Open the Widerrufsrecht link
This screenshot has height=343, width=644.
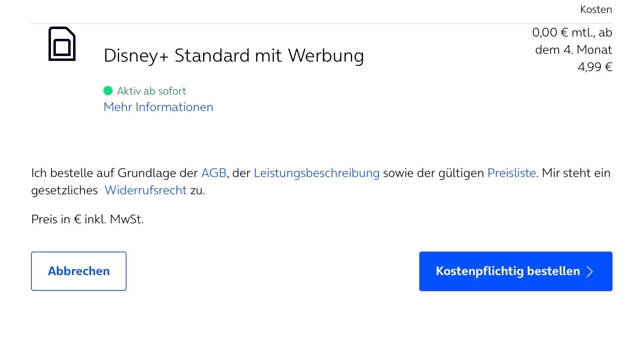tap(145, 190)
